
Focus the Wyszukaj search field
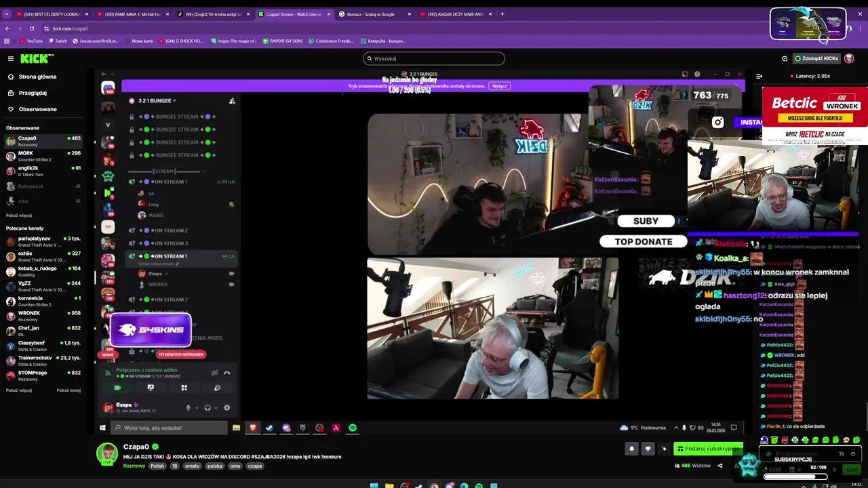pos(434,58)
